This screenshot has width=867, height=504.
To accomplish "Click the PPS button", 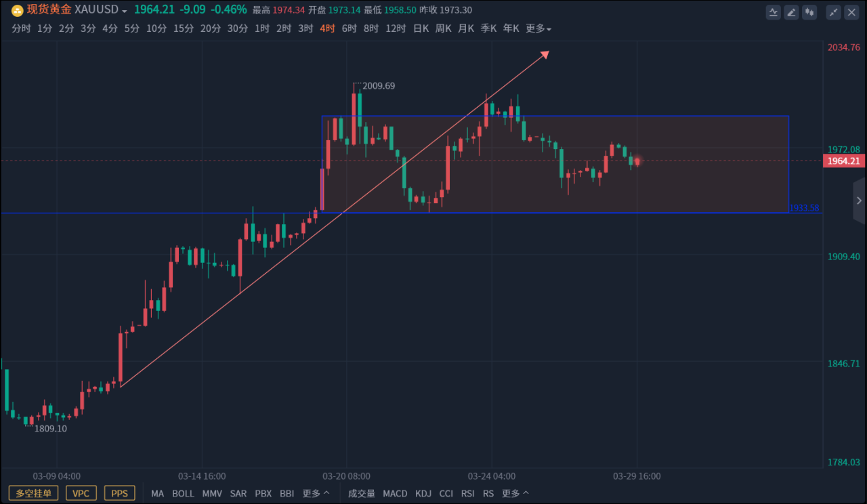I will click(x=120, y=493).
